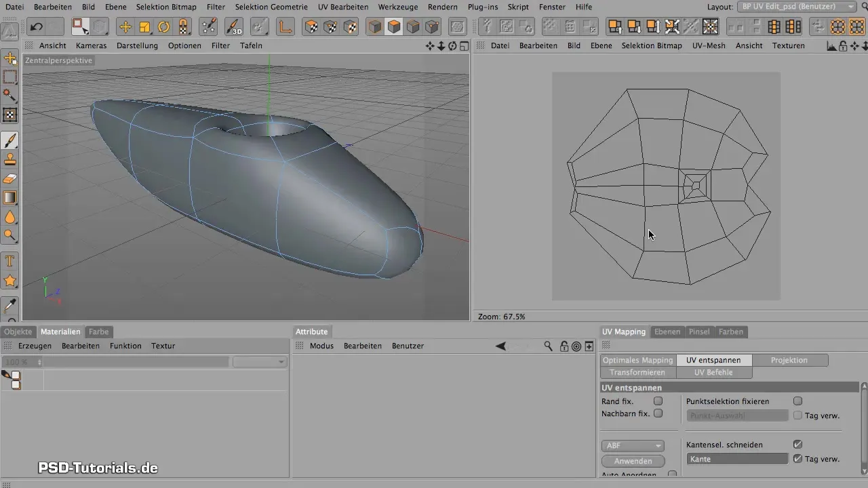Click the Undo arrow icon

pos(37,27)
